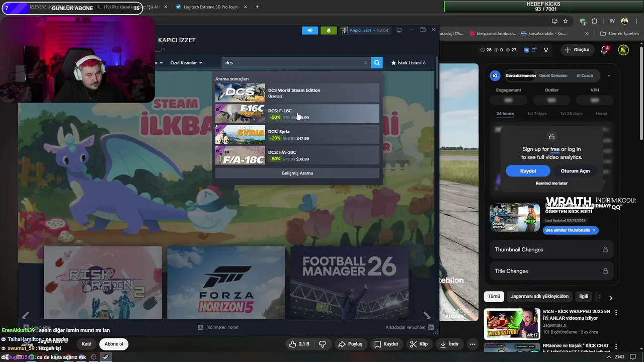Click Oturum Açın login button
Screen dimensions: 644x362
[575, 171]
